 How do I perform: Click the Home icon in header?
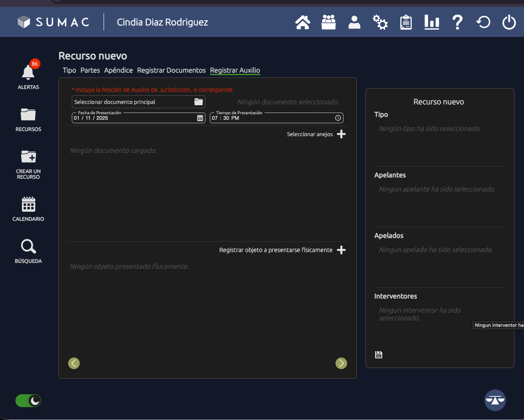[303, 22]
